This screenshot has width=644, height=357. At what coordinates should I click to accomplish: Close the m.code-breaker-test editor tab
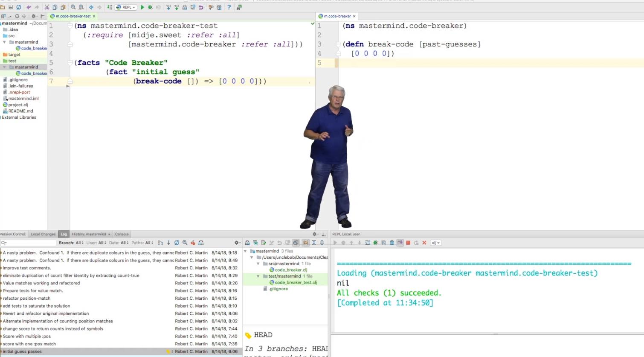click(x=94, y=16)
